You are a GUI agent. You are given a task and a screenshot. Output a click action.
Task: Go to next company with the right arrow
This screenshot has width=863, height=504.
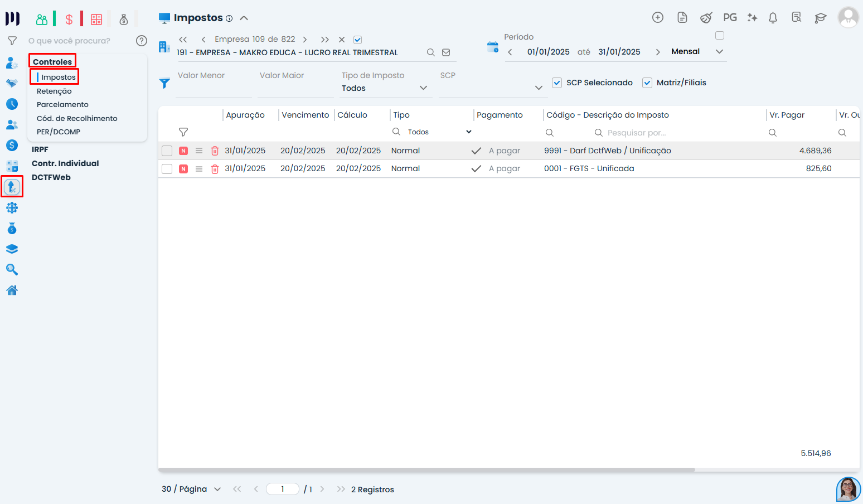coord(305,40)
